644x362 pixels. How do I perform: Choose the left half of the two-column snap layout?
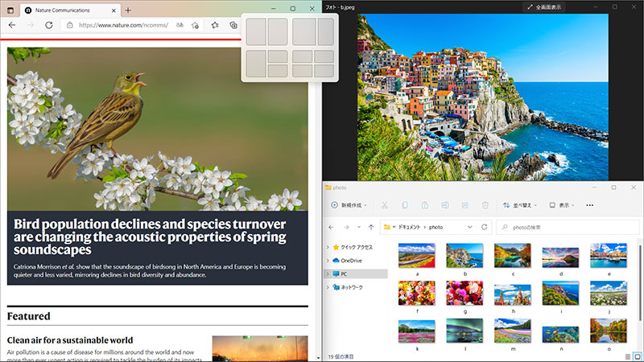coord(255,31)
